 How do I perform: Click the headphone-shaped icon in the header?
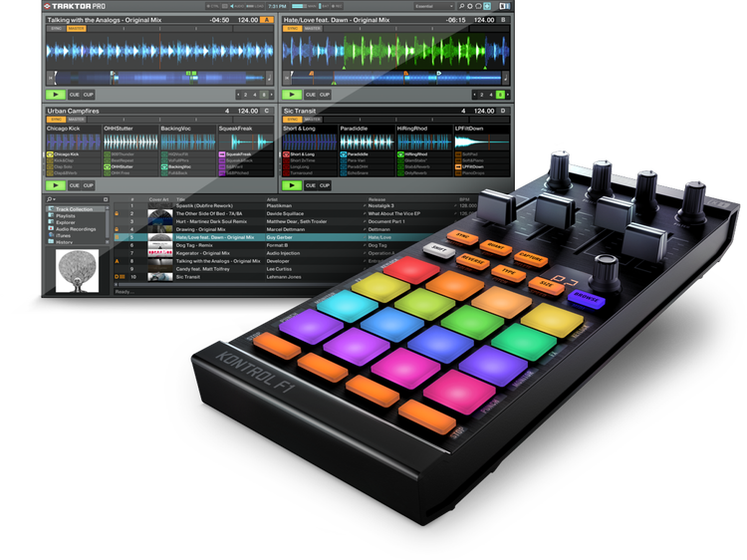[x=478, y=6]
